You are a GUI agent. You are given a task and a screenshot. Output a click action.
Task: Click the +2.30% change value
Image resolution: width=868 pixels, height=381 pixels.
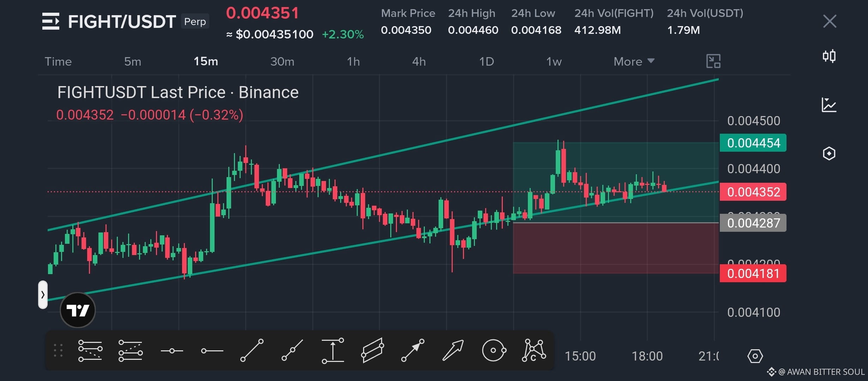[343, 34]
